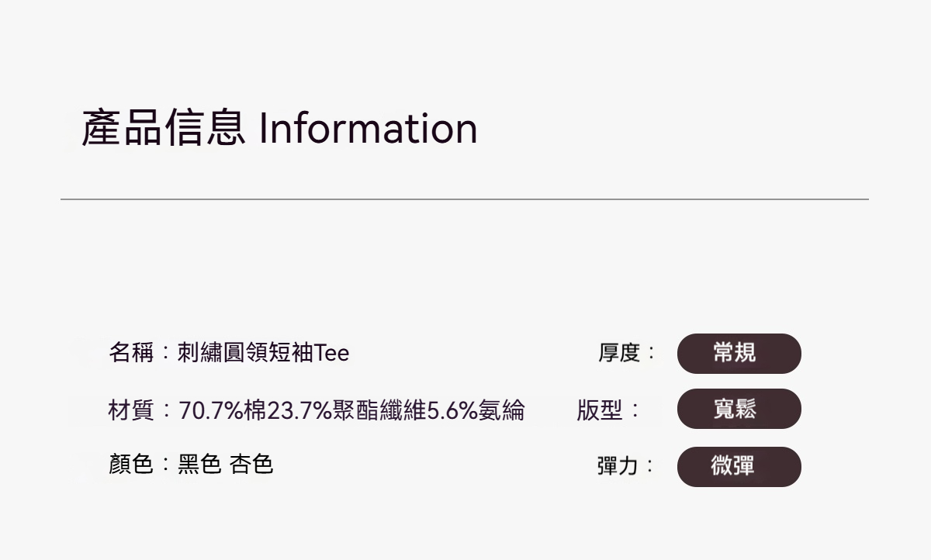This screenshot has height=560, width=931.
Task: Select the 材質 field label
Action: point(131,410)
